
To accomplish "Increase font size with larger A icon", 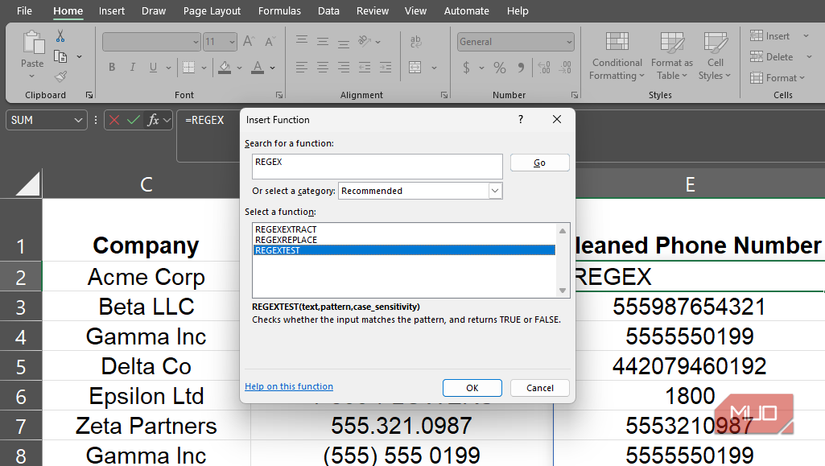I will pyautogui.click(x=249, y=42).
